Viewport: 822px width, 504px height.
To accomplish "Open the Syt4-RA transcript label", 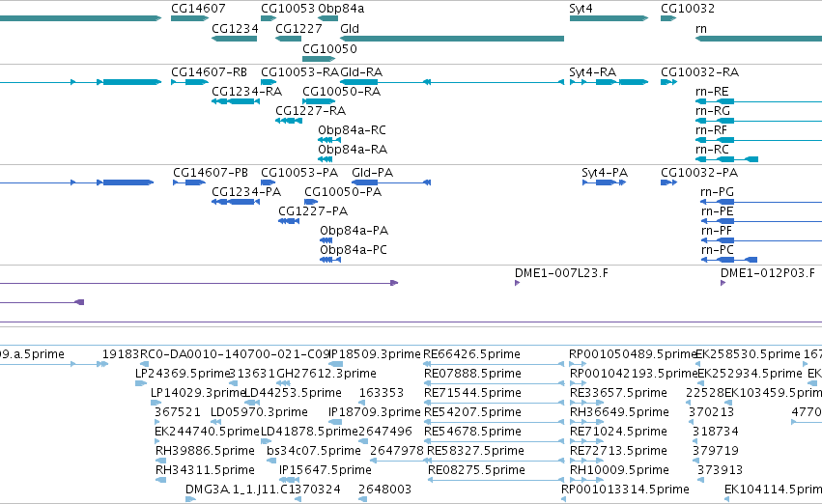I will (x=592, y=71).
